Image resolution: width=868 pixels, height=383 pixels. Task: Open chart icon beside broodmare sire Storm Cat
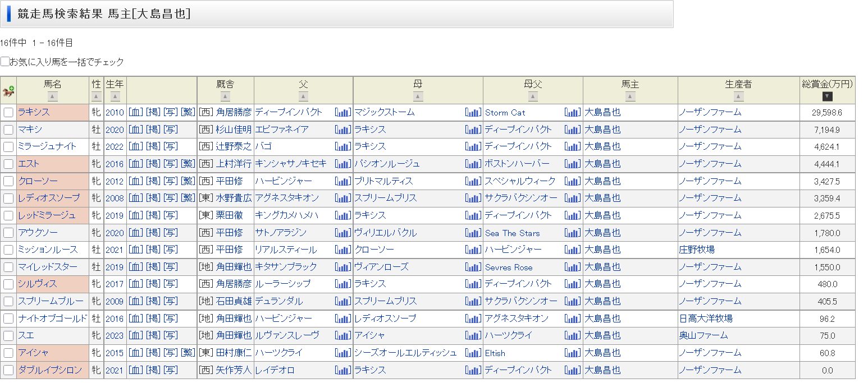point(573,112)
